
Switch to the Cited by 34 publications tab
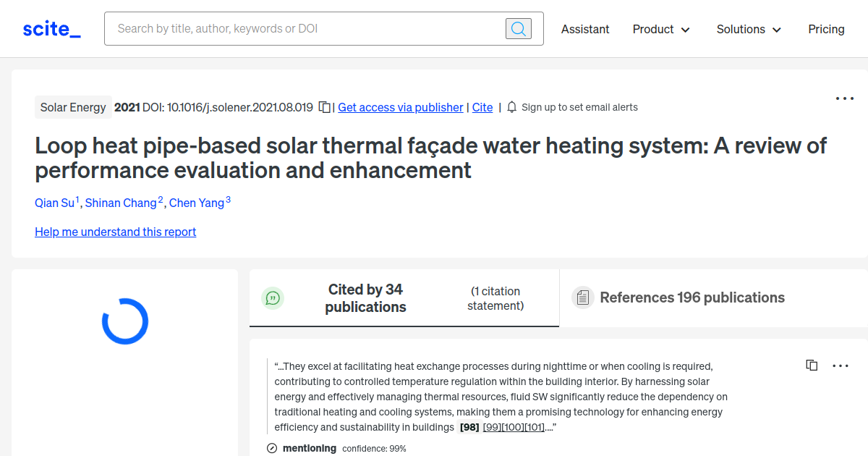pyautogui.click(x=365, y=297)
